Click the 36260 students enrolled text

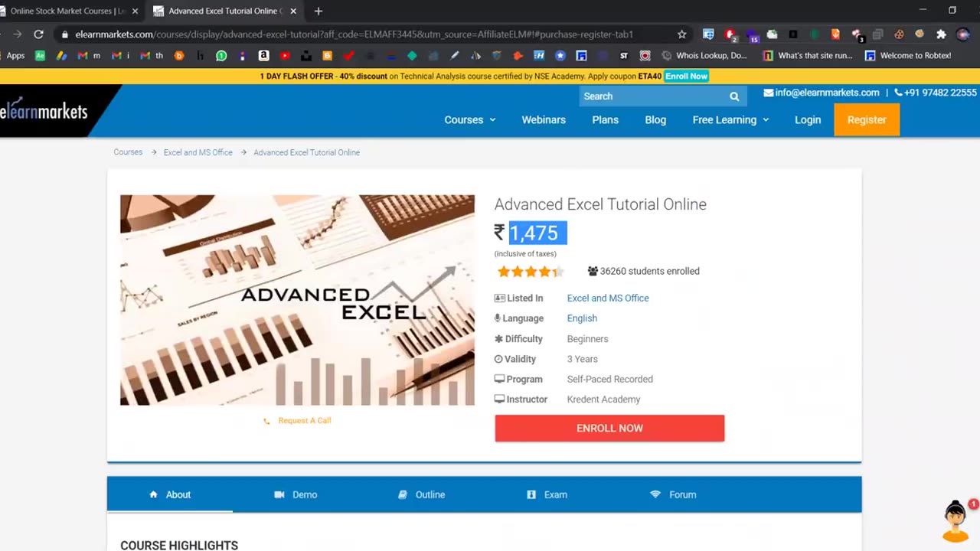point(649,271)
